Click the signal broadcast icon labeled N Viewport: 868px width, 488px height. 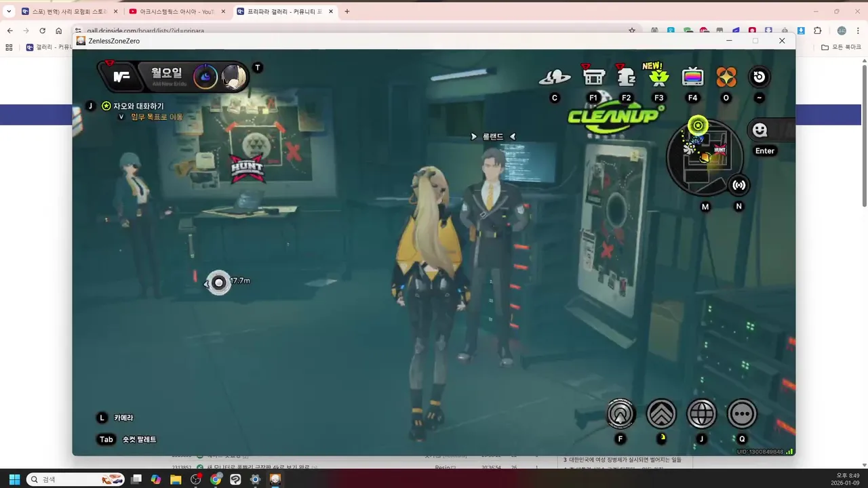tap(739, 184)
